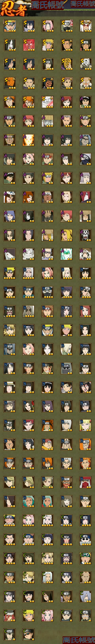Screen dimensions: 95x644
Task: Click the A-rank white snake portrait
Action: tap(10, 254)
